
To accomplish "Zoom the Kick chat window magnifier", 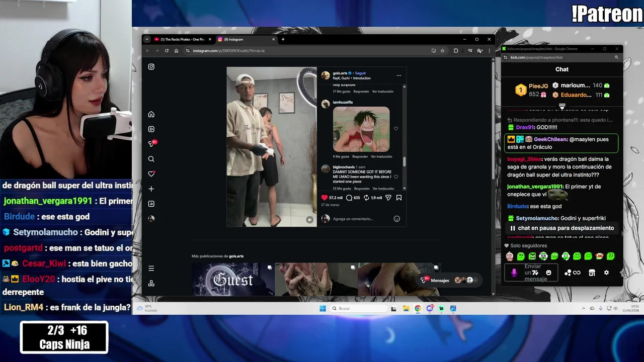I will tap(616, 57).
